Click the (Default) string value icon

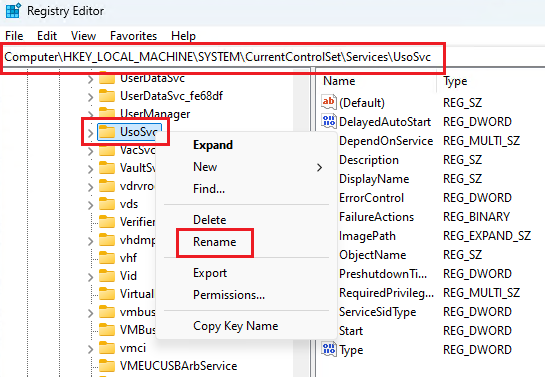click(328, 102)
